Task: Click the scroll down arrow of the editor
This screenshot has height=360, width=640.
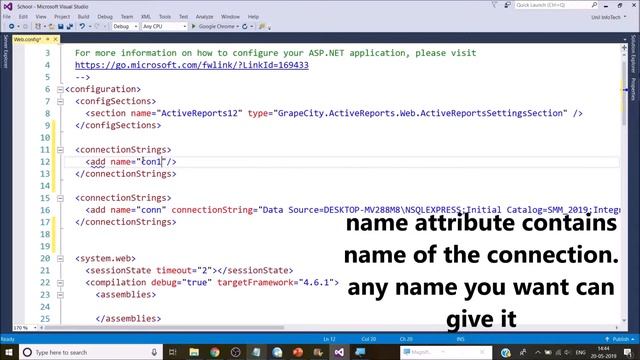Action: [x=624, y=321]
